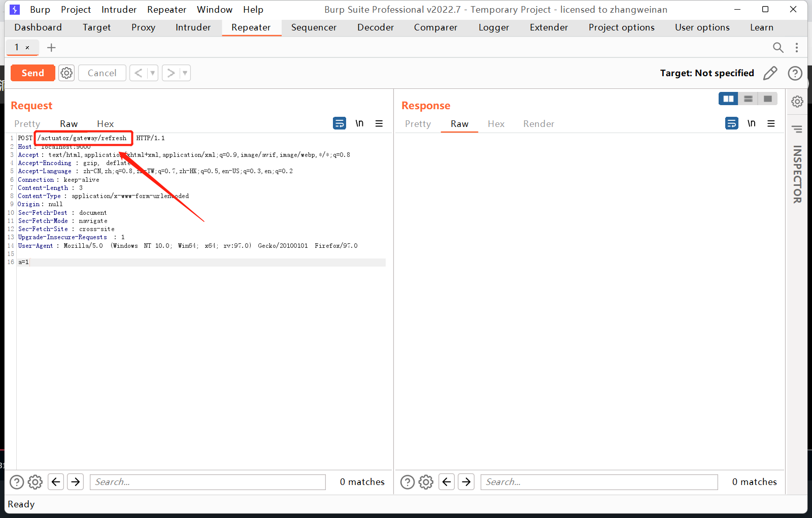The width and height of the screenshot is (812, 518).
Task: Switch Response view to Hex
Action: point(496,124)
